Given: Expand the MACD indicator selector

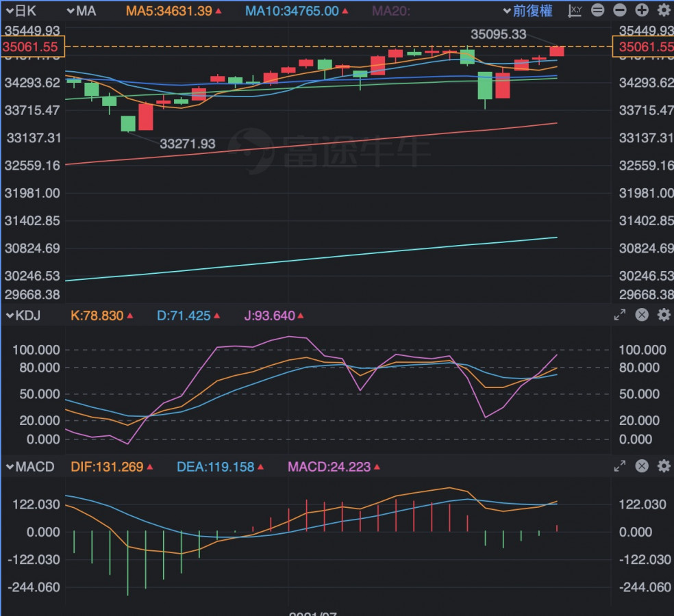Looking at the screenshot, I should pos(30,467).
